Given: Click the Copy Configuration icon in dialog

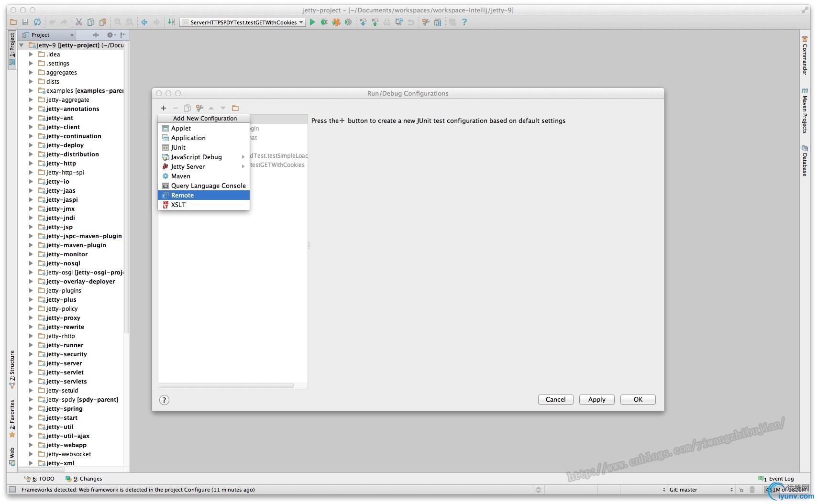Looking at the screenshot, I should (188, 108).
